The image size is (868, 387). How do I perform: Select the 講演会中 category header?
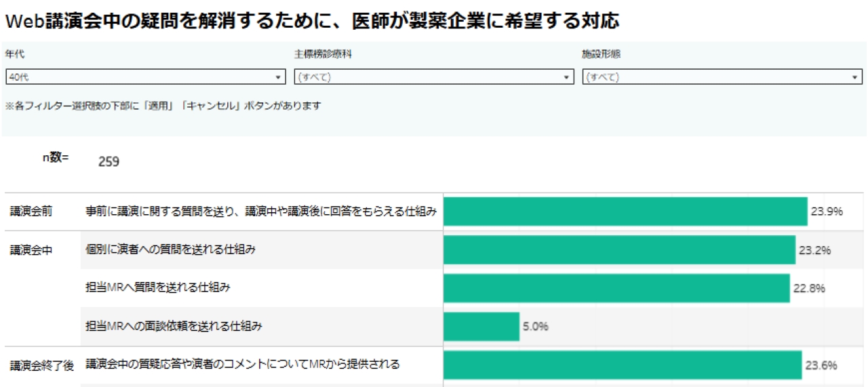(31, 250)
